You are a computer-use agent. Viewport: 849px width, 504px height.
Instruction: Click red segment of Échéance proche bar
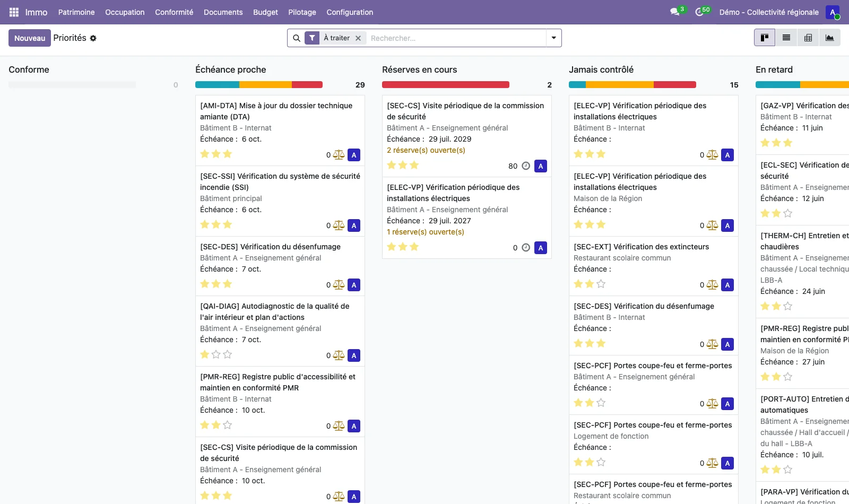coord(307,85)
